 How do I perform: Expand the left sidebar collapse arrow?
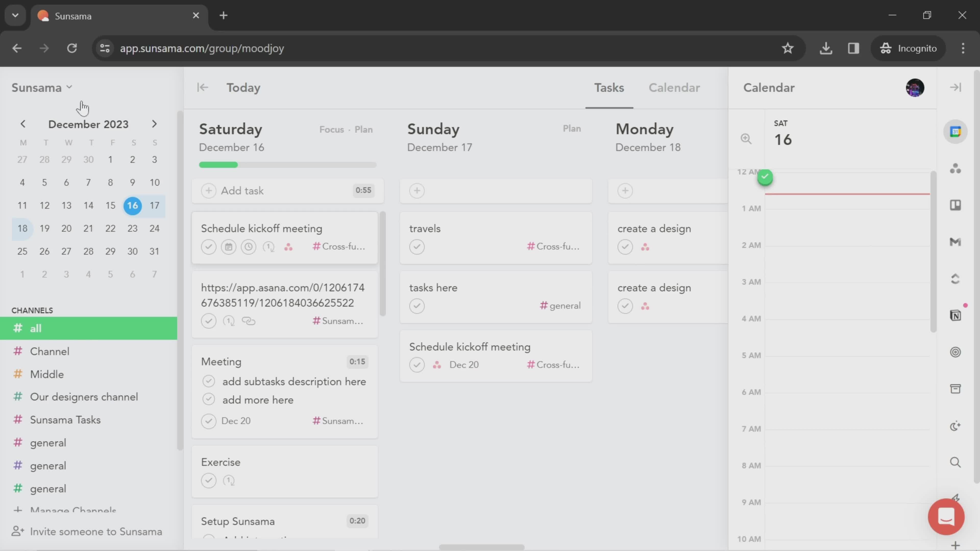[202, 87]
